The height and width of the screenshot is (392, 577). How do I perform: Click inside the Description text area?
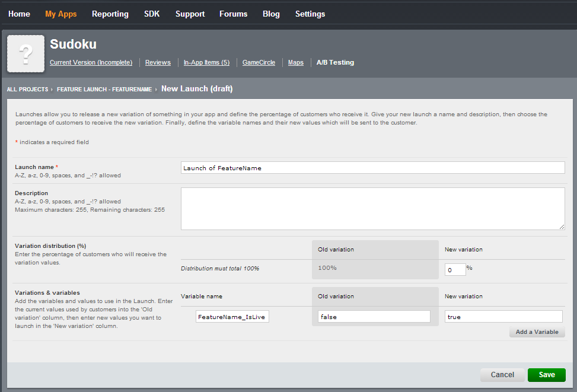coord(372,208)
